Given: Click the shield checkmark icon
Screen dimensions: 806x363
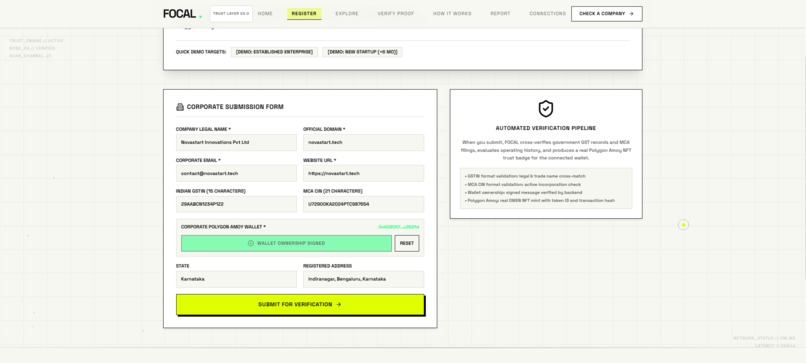Looking at the screenshot, I should coord(546,108).
